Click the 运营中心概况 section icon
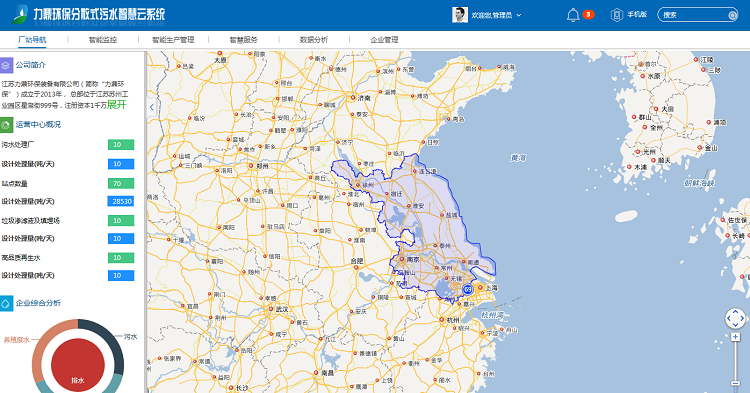 click(x=6, y=125)
